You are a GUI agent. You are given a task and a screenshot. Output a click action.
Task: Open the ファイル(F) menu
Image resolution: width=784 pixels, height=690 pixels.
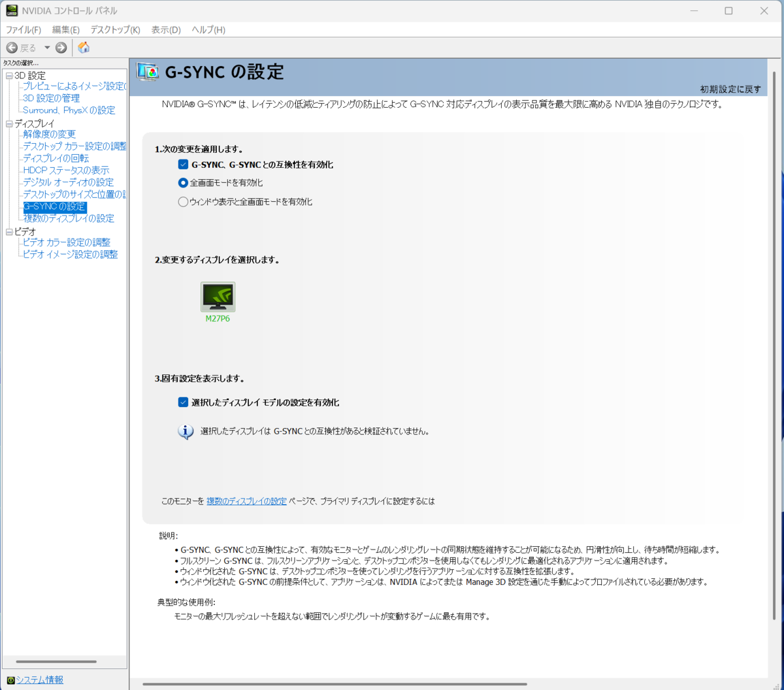click(24, 30)
